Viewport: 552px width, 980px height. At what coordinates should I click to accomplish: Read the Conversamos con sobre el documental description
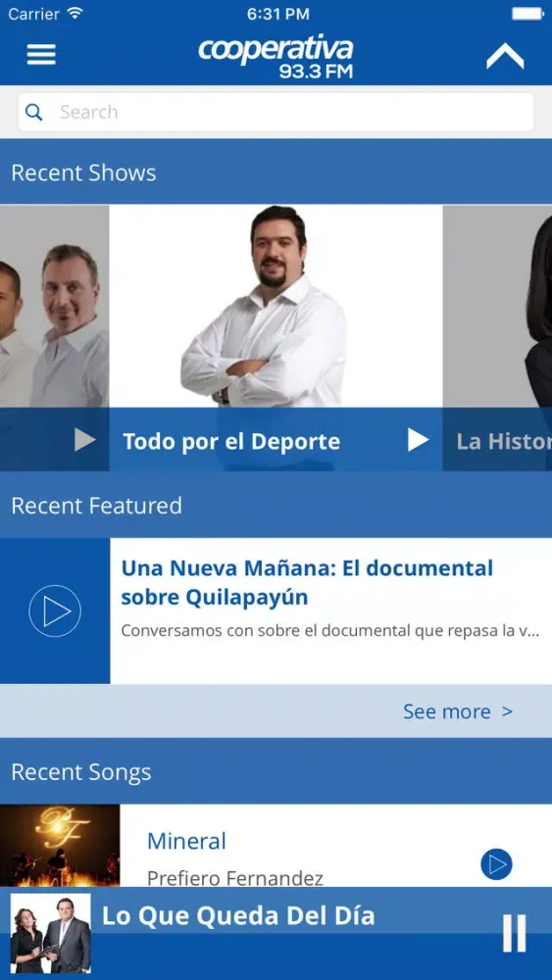tap(330, 630)
